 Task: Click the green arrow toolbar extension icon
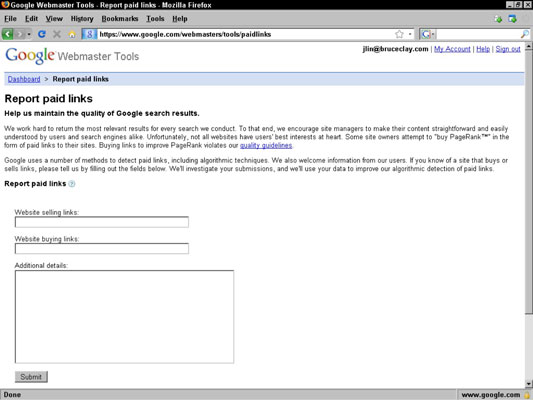(x=498, y=19)
